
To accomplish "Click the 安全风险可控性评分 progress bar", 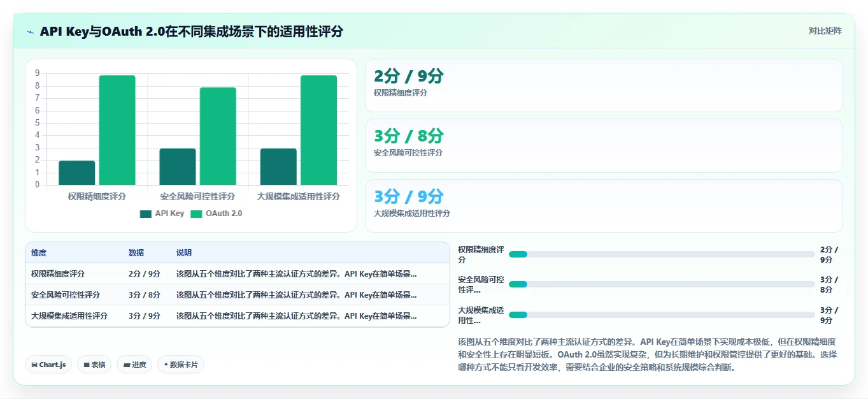I will pyautogui.click(x=662, y=284).
